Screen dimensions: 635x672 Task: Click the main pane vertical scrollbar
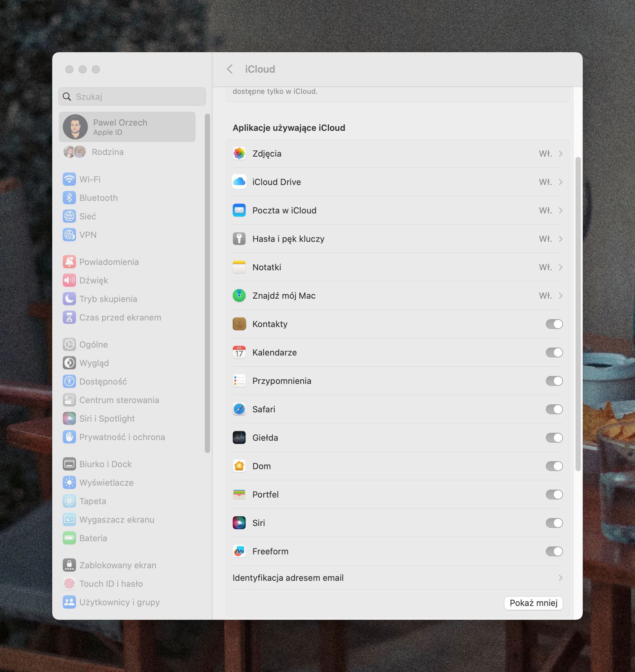click(x=578, y=314)
